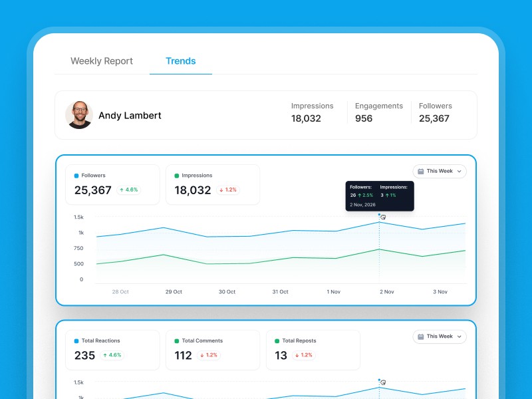
Task: Click the Followers 25,367 summary stat
Action: (x=436, y=113)
